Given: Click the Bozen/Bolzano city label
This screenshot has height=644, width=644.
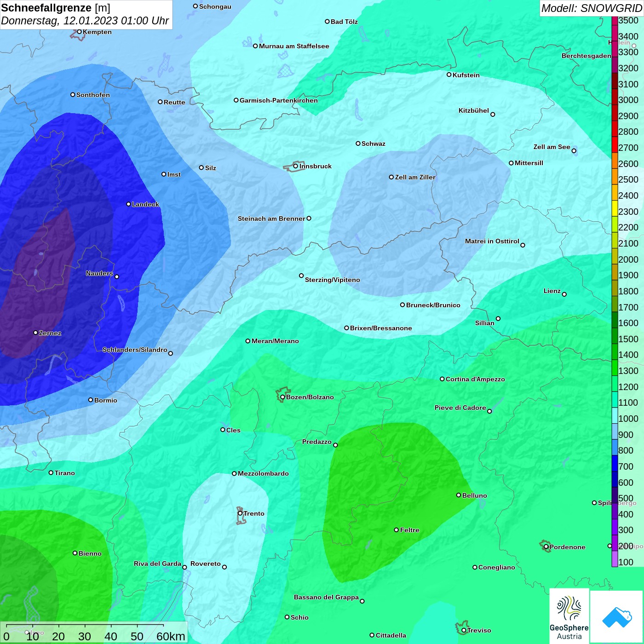Looking at the screenshot, I should pyautogui.click(x=310, y=397).
